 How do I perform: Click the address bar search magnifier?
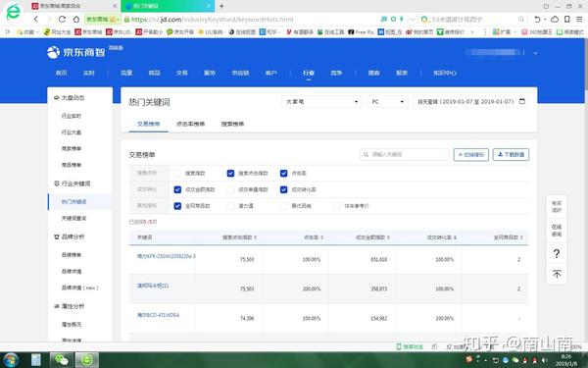[x=521, y=20]
